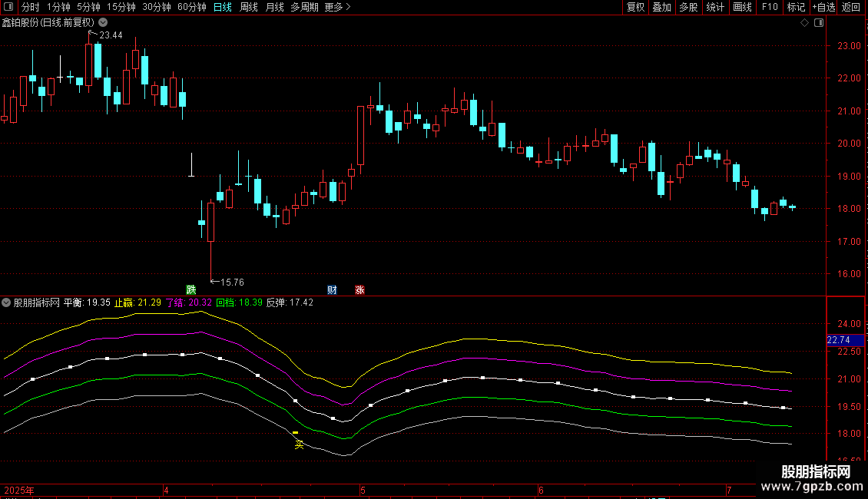This screenshot has height=499, width=868.
Task: Click the green 跌 marker
Action: [191, 289]
